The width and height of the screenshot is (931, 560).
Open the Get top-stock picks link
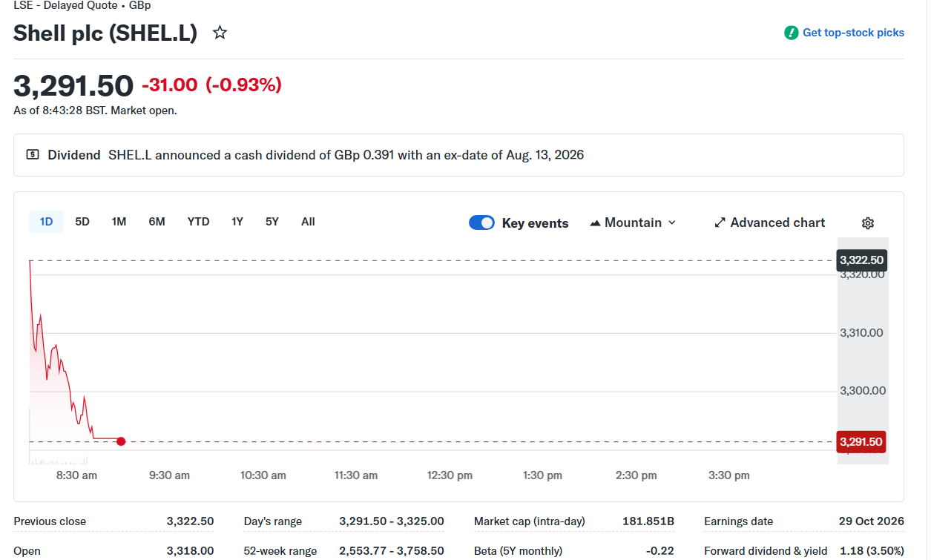[x=853, y=33]
